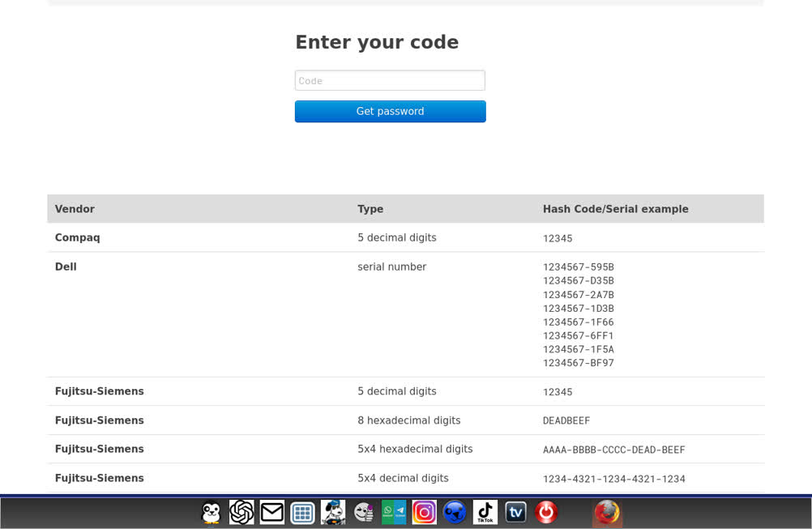Focus the Code input field

point(390,81)
